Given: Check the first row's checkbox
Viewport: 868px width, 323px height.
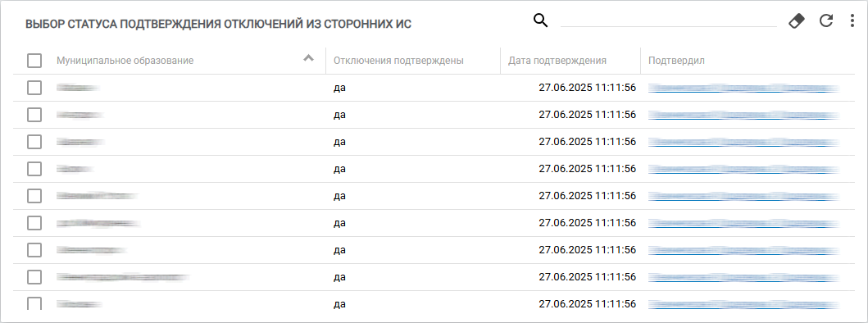Looking at the screenshot, I should [34, 88].
